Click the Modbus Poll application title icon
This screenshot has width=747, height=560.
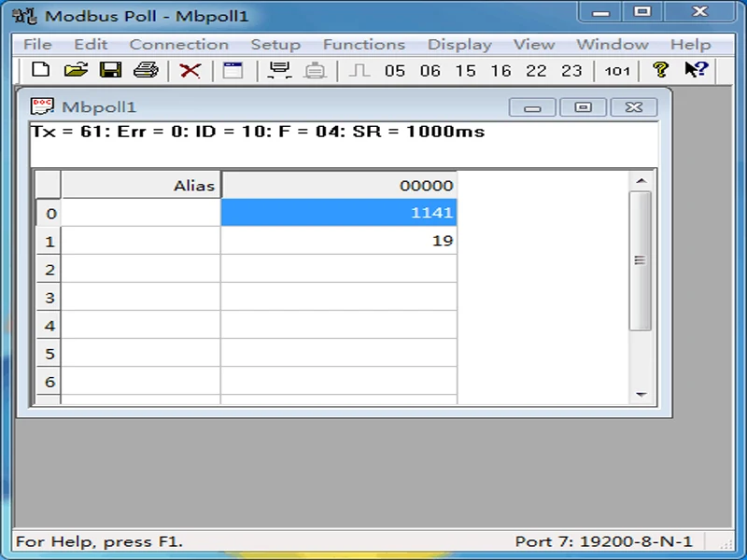pyautogui.click(x=24, y=16)
